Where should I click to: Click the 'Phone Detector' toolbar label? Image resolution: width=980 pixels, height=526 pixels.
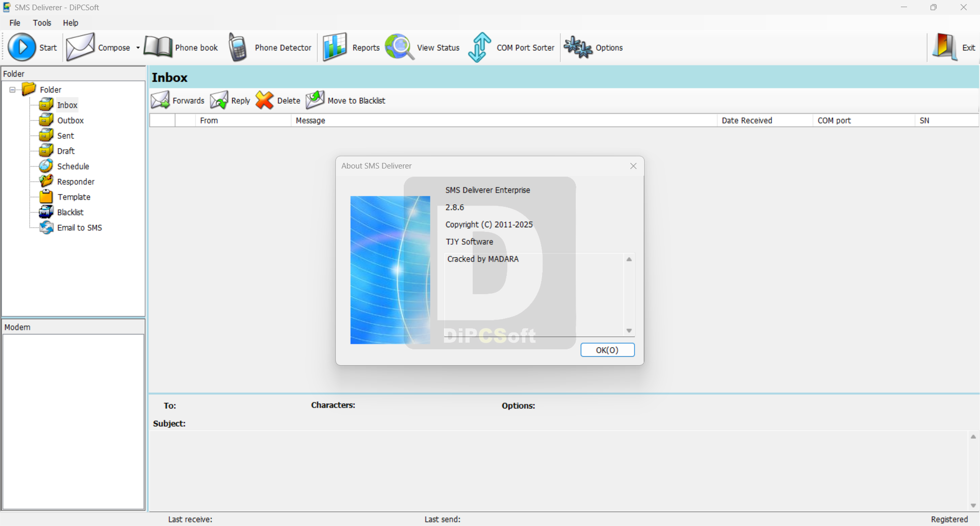(x=283, y=47)
